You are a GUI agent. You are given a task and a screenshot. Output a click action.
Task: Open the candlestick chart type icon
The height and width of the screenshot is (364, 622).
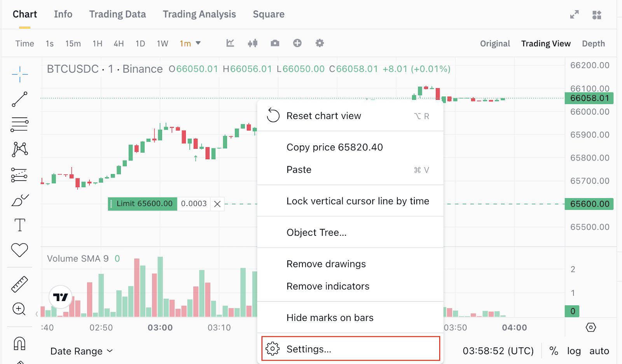(x=253, y=43)
